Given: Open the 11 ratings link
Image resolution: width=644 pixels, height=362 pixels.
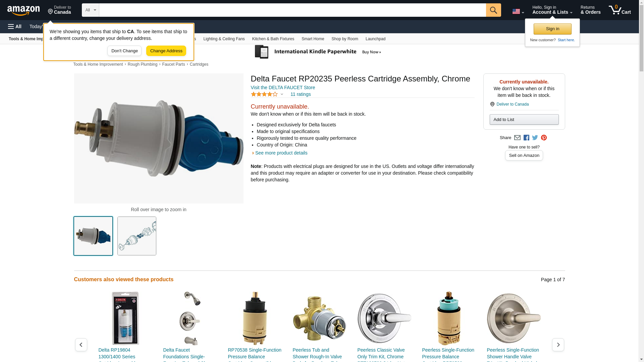Looking at the screenshot, I should click(301, 94).
